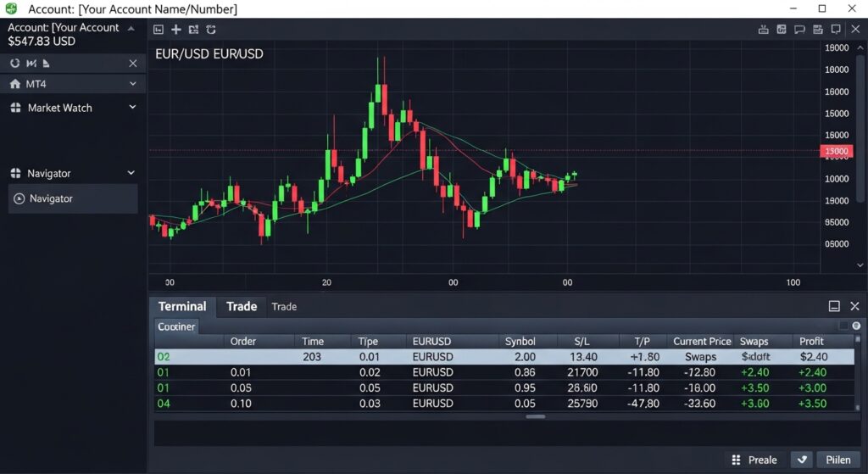
Task: Click the Swaps column header
Action: (x=754, y=341)
